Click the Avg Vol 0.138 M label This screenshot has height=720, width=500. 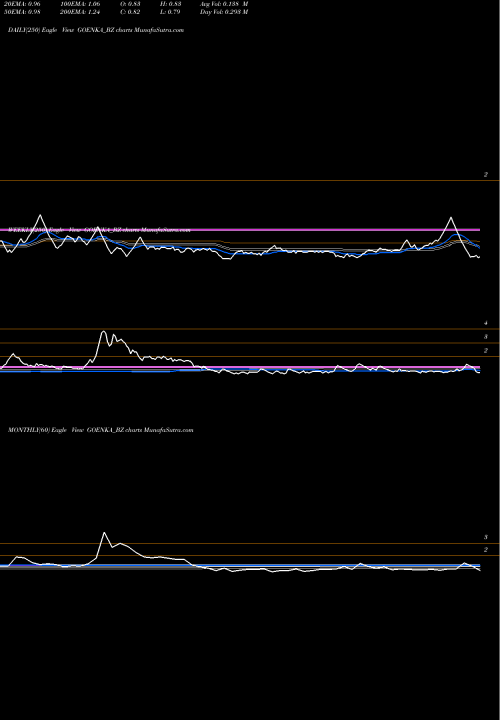[224, 4]
